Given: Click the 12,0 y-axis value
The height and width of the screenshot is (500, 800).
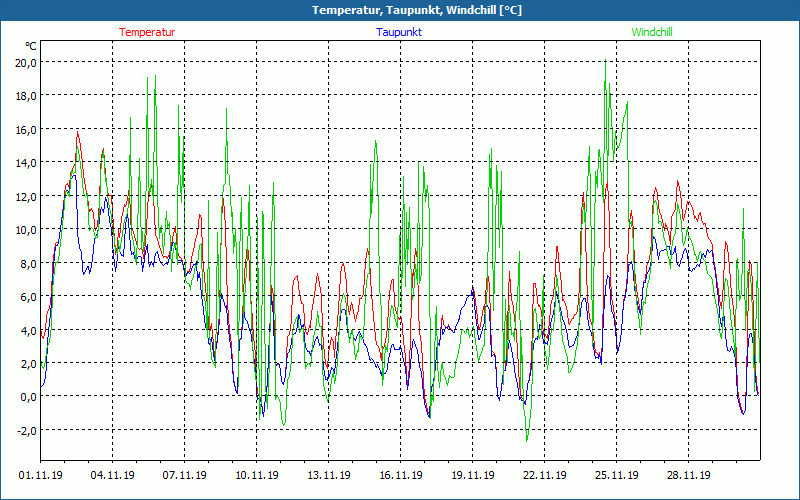Looking at the screenshot, I should [26, 196].
